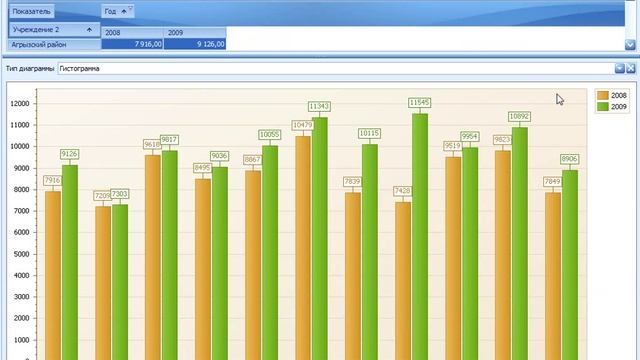The height and width of the screenshot is (360, 640).
Task: Toggle sort arrow on Учреждение 2
Action: point(89,30)
